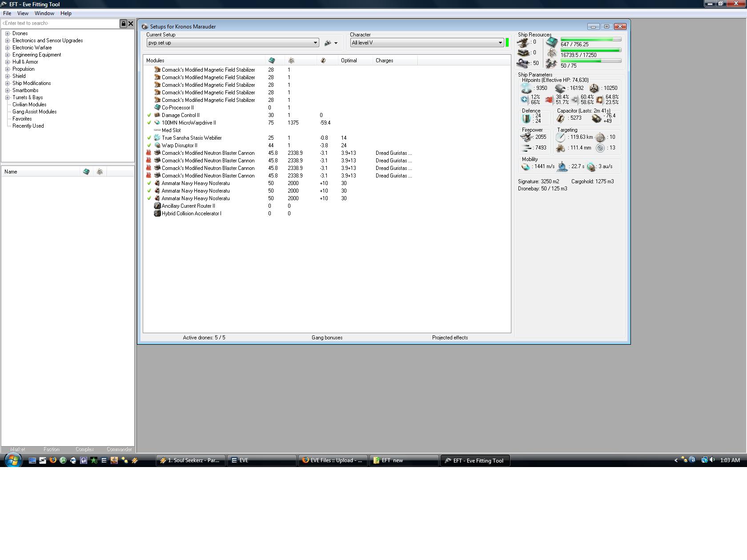Image resolution: width=747 pixels, height=560 pixels.
Task: Click the targeting range icon
Action: click(x=561, y=137)
